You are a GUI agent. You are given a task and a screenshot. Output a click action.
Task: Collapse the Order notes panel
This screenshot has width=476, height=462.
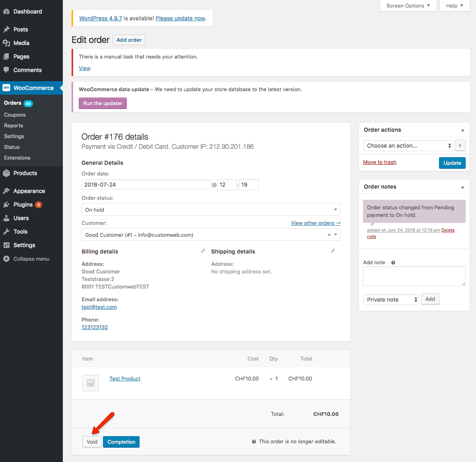click(x=462, y=186)
